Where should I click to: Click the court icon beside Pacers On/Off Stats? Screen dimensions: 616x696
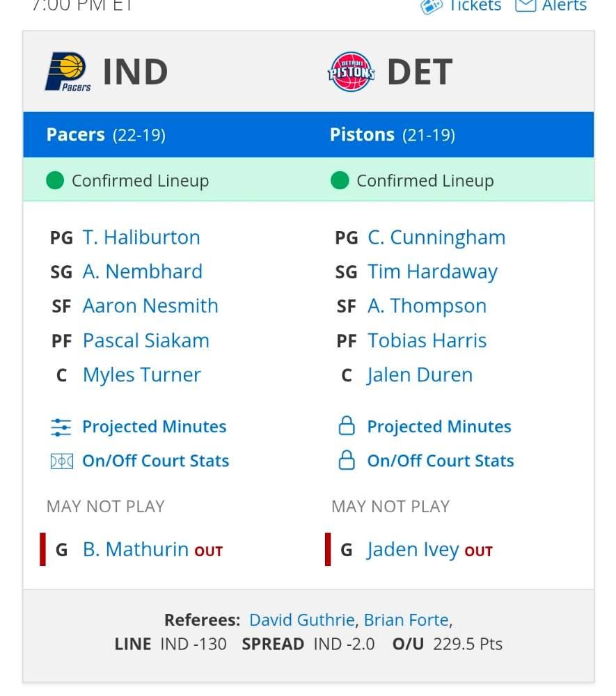61,461
